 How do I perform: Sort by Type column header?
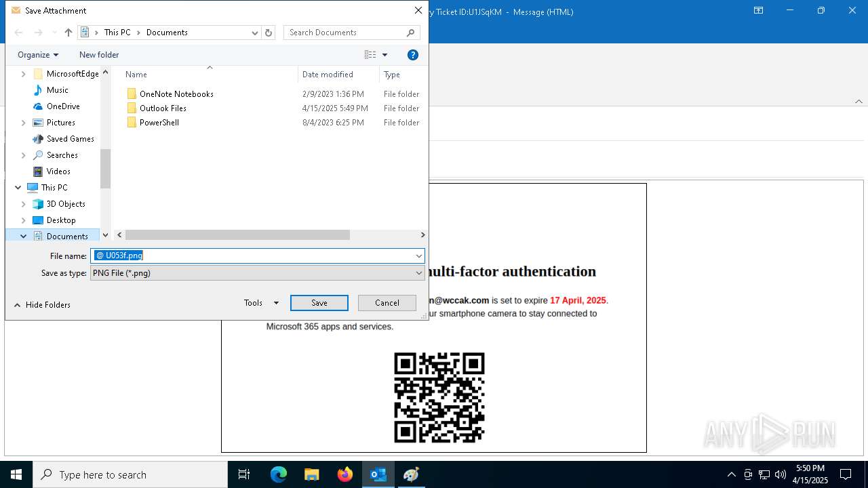392,75
